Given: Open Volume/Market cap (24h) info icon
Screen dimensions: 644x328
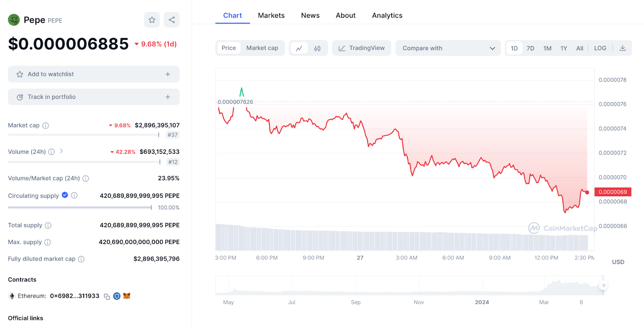Looking at the screenshot, I should (x=86, y=178).
